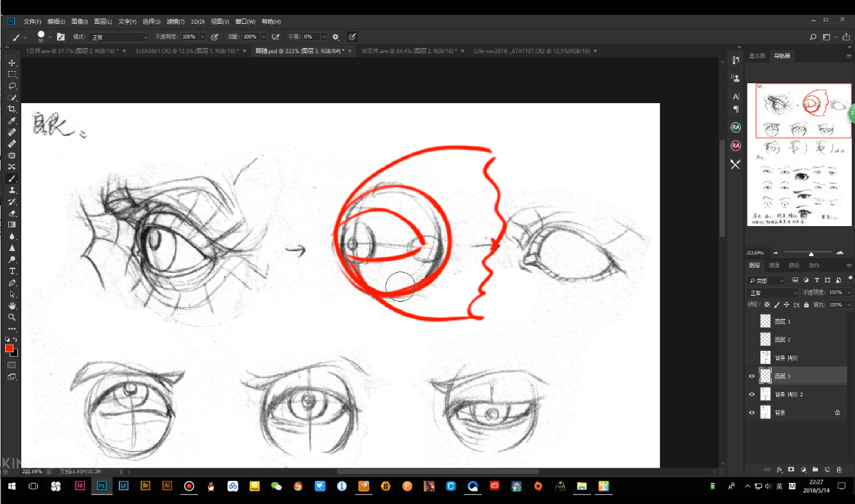
Task: Create new adjustment layer
Action: pyautogui.click(x=803, y=469)
